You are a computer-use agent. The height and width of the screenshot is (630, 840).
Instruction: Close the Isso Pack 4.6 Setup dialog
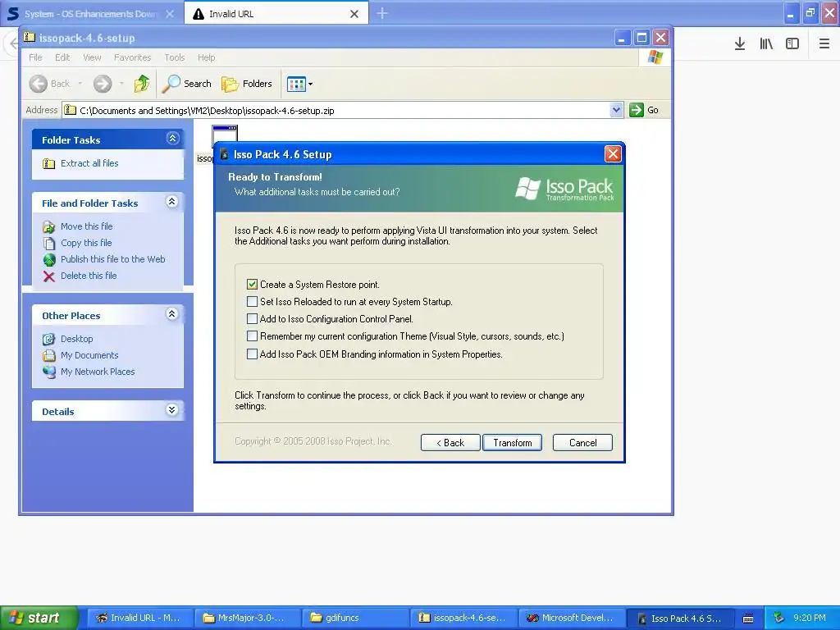point(612,154)
